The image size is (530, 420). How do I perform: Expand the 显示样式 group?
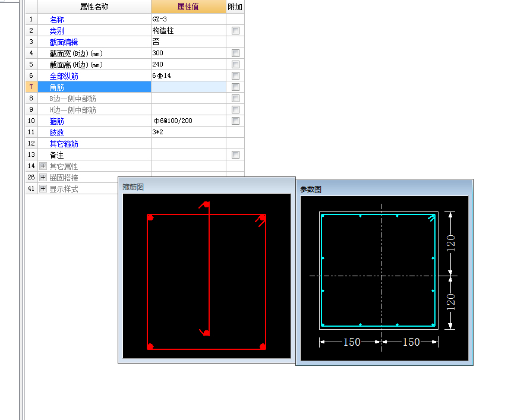(x=43, y=188)
